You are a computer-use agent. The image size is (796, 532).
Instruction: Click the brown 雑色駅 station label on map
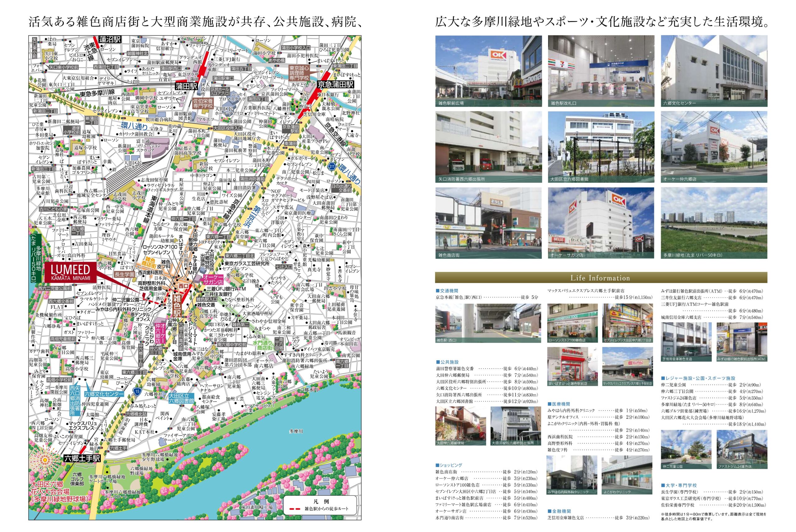[x=177, y=305]
